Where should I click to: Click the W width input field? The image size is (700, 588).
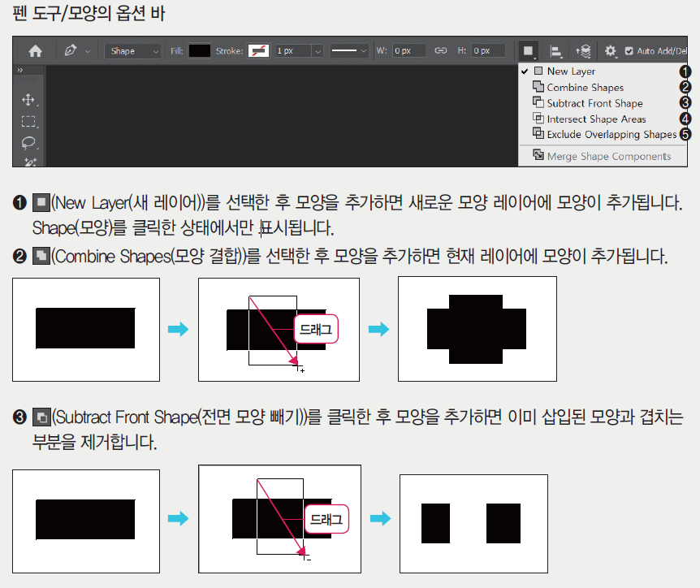[409, 50]
